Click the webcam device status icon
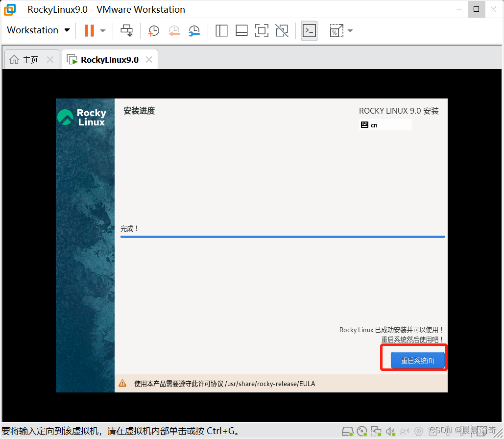The image size is (504, 439). [418, 431]
